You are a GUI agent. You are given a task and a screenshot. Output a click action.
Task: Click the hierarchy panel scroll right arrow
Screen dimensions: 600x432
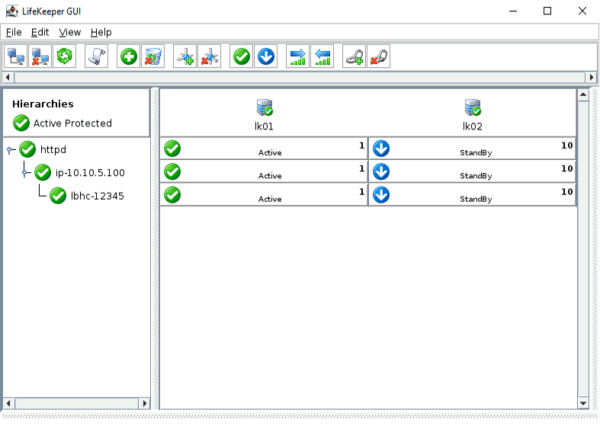click(144, 403)
